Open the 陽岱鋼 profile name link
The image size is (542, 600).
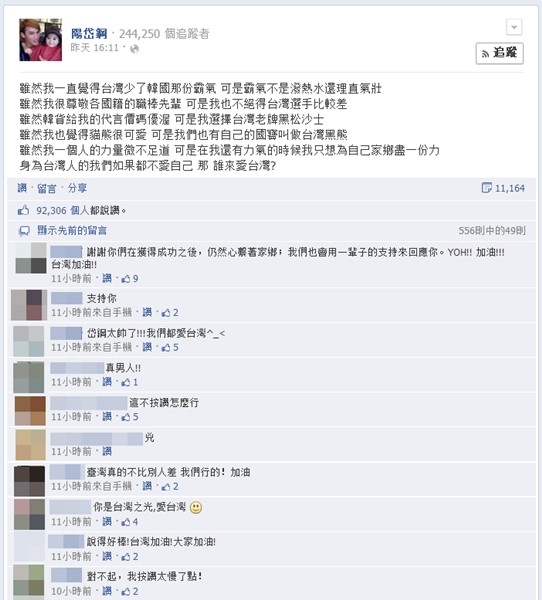(x=89, y=34)
